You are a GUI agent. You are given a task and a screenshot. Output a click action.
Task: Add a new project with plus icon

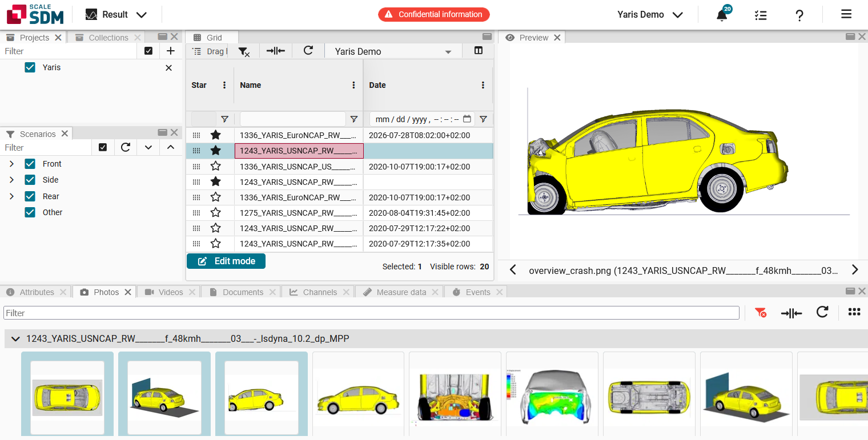click(170, 51)
